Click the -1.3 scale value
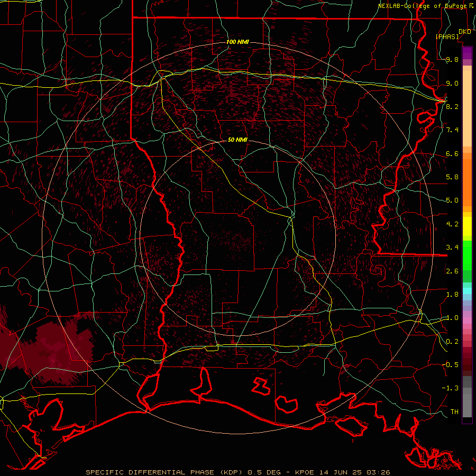476x476 pixels. point(450,388)
